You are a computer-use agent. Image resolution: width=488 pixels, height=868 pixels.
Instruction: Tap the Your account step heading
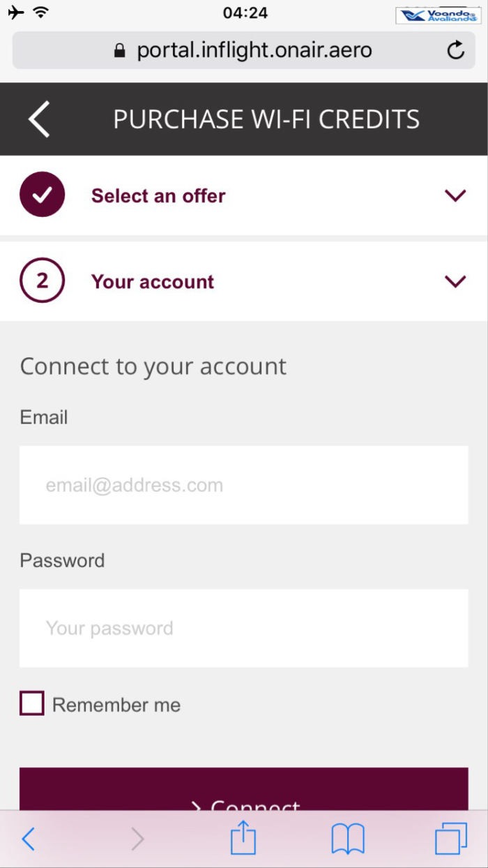coord(153,282)
